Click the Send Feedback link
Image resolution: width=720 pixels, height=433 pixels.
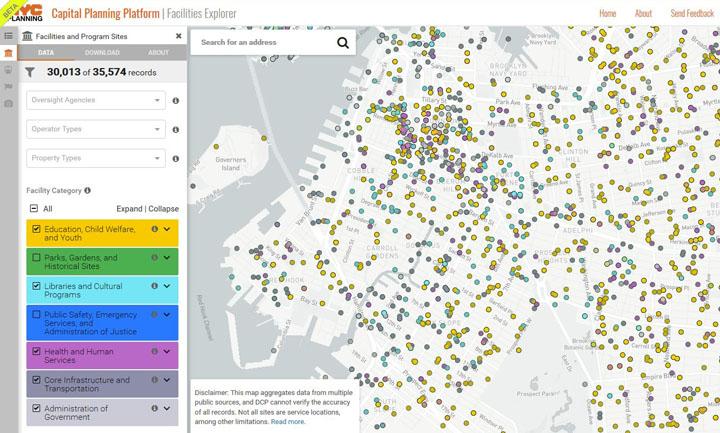click(691, 14)
